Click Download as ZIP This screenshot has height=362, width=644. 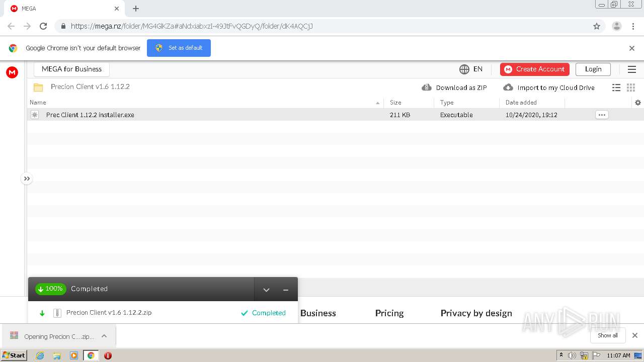tap(454, 87)
